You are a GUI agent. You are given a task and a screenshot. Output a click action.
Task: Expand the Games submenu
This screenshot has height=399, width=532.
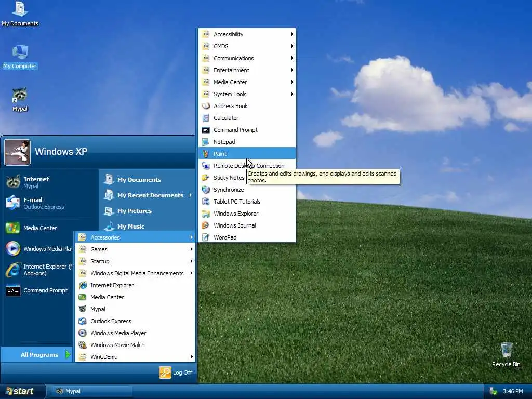point(135,249)
